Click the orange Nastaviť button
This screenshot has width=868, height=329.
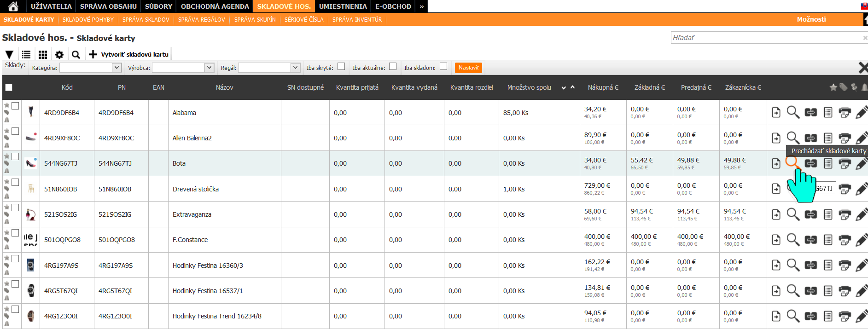468,68
